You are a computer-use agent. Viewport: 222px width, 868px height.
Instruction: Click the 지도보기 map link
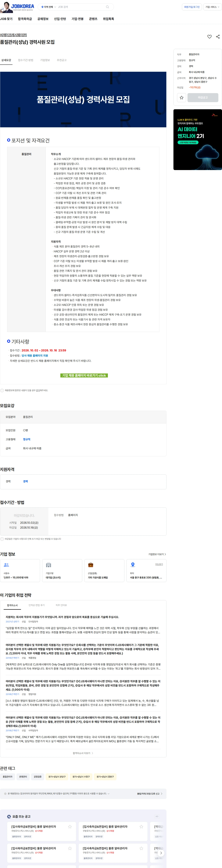click(159, 564)
